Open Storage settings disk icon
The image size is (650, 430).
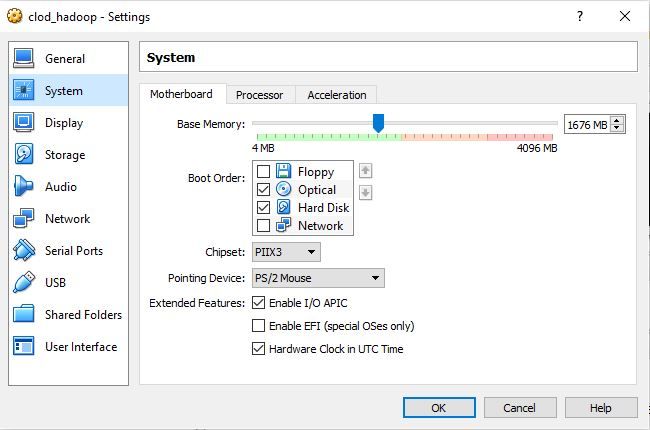point(24,155)
